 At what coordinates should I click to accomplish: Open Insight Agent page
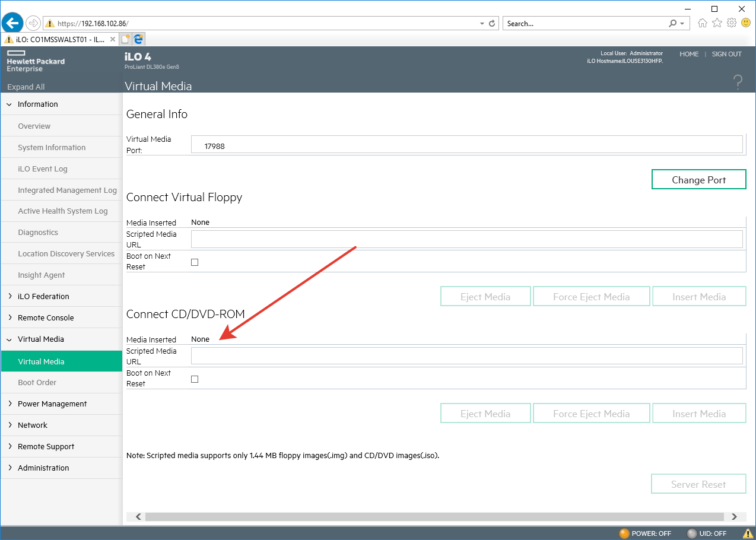(x=42, y=275)
